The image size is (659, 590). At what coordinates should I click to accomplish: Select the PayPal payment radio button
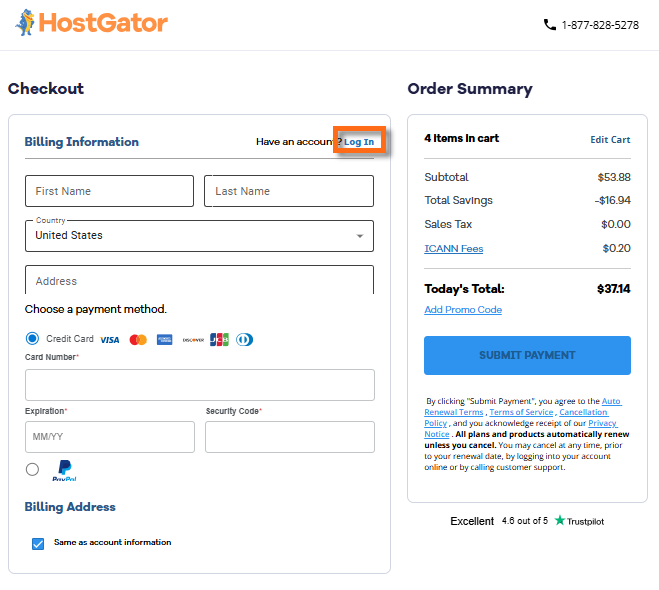(x=33, y=469)
